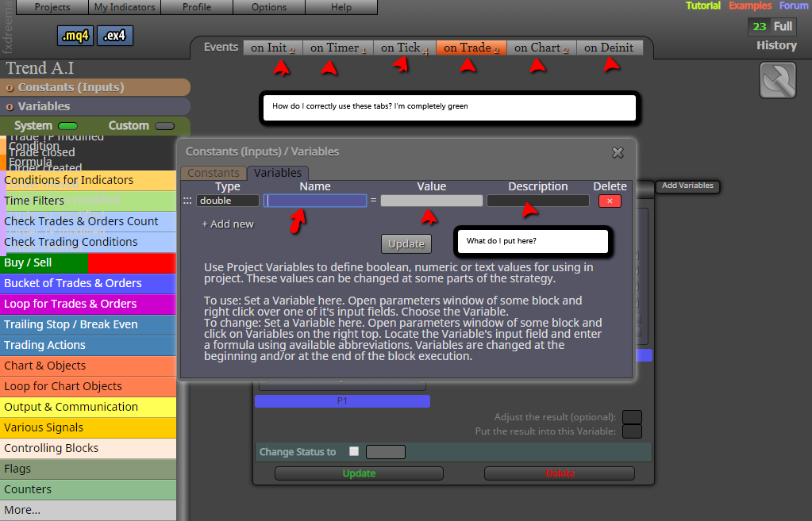Click the 23 counter next to Full
The height and width of the screenshot is (521, 812).
(x=760, y=26)
